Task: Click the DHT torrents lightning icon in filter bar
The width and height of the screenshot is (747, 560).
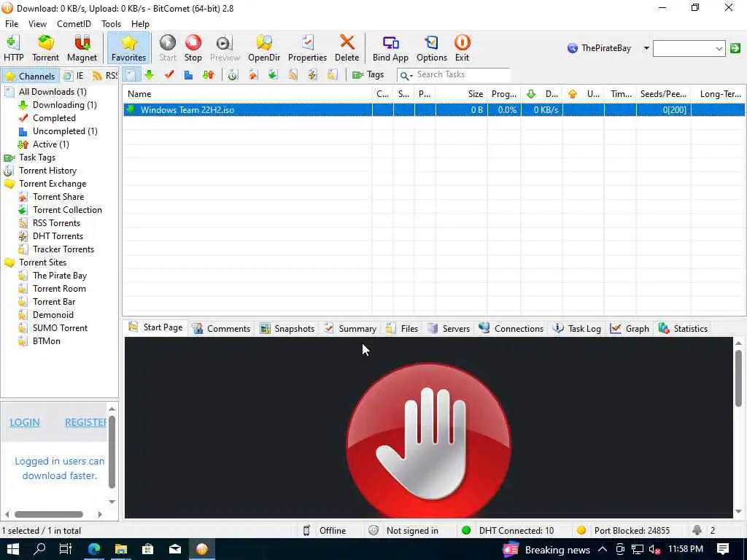Action: (x=312, y=75)
